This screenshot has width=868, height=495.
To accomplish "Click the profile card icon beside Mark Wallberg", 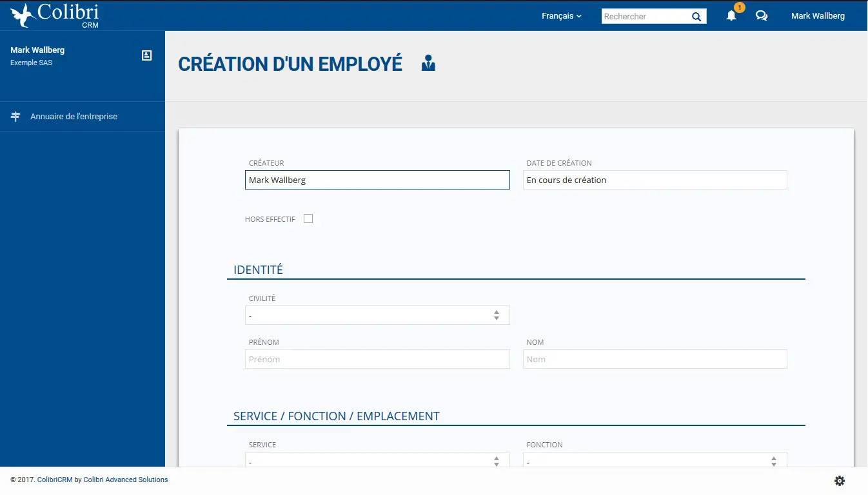I will (147, 55).
